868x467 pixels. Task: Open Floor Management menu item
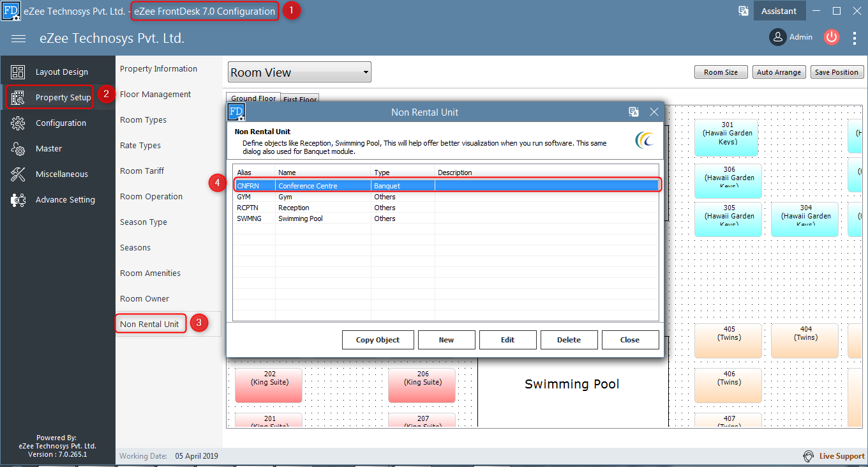click(x=156, y=95)
